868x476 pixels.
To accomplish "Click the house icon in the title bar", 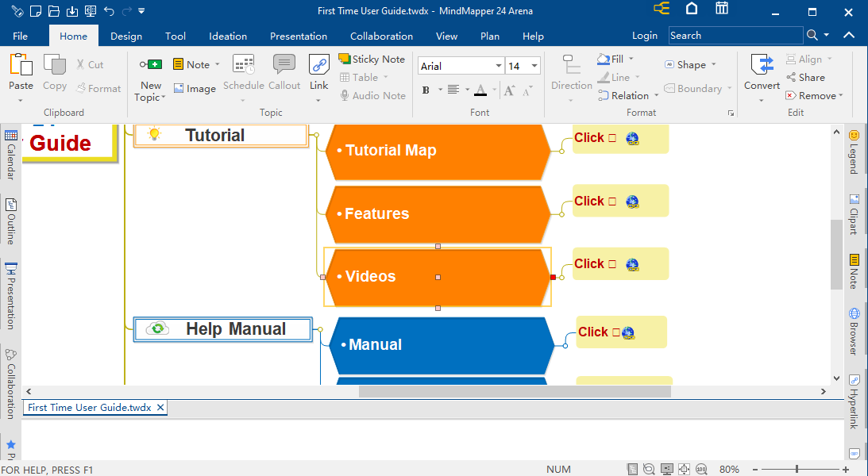I will click(x=692, y=8).
